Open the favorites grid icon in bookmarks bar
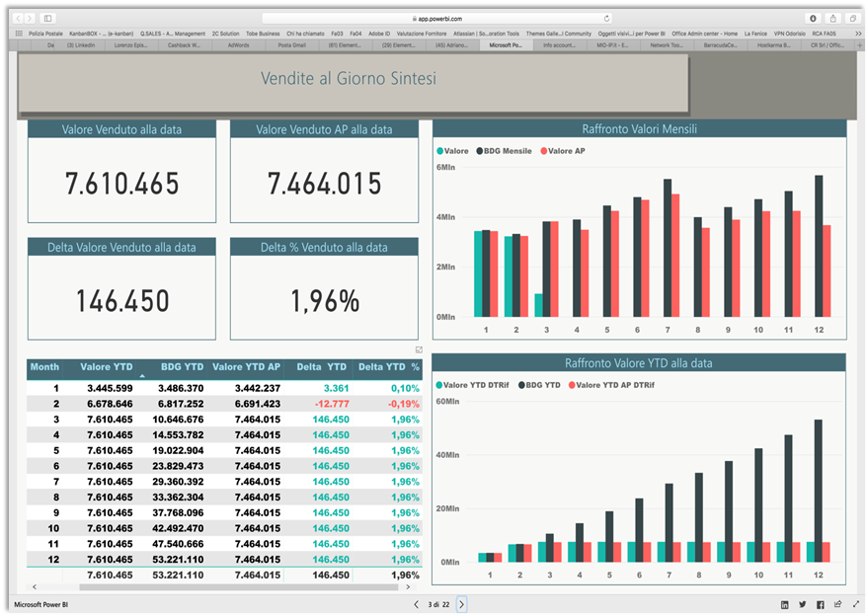This screenshot has width=868, height=616. point(19,34)
